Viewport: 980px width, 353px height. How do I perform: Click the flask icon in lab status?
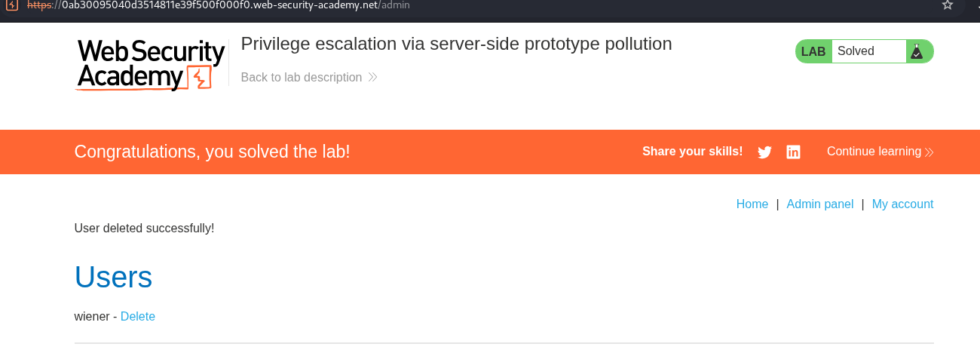[x=917, y=51]
